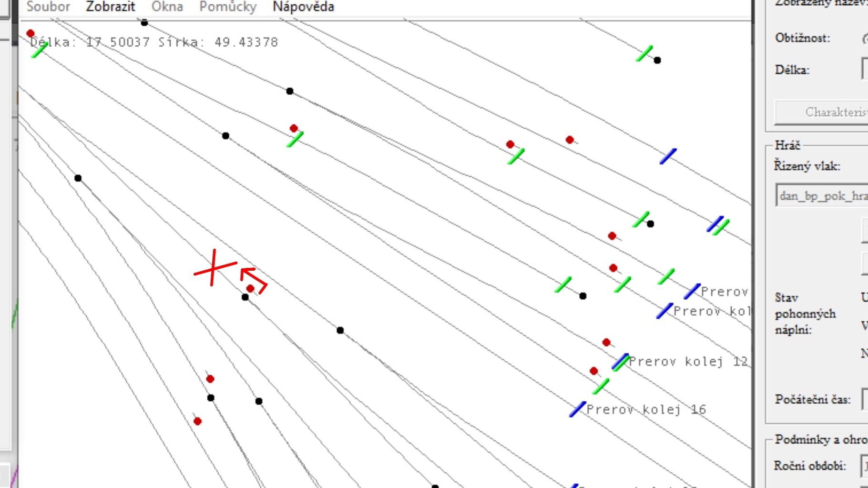Open the Pomůcky menu

pos(227,7)
